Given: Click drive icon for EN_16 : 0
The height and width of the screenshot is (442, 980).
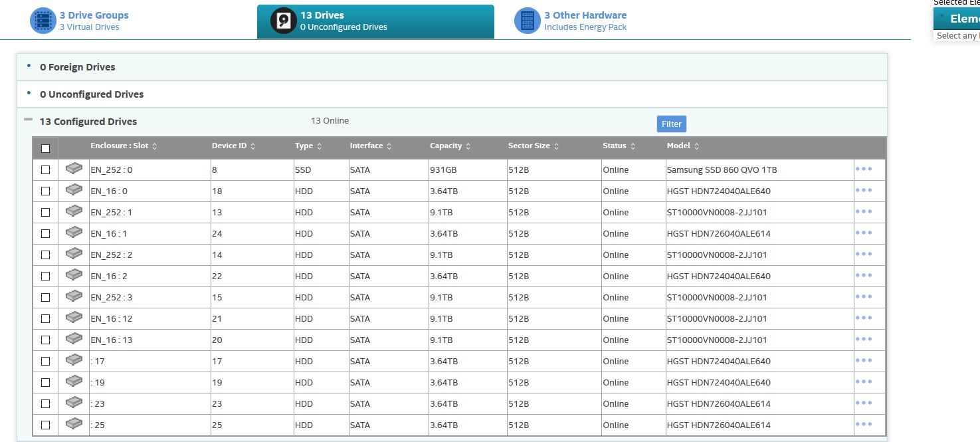Looking at the screenshot, I should point(74,190).
